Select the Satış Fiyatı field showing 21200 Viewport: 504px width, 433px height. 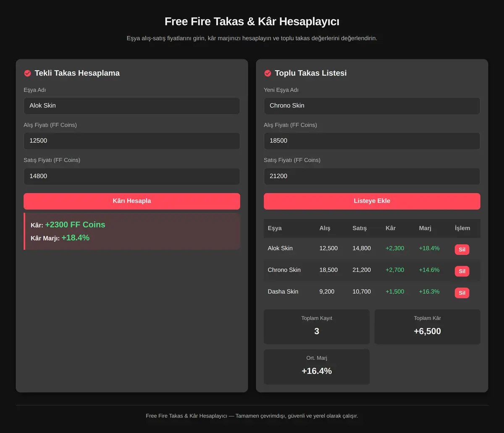point(372,176)
